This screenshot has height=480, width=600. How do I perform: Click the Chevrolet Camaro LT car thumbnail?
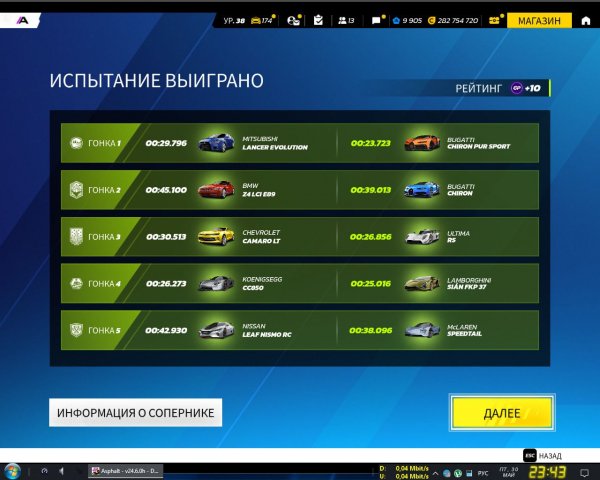tap(214, 236)
